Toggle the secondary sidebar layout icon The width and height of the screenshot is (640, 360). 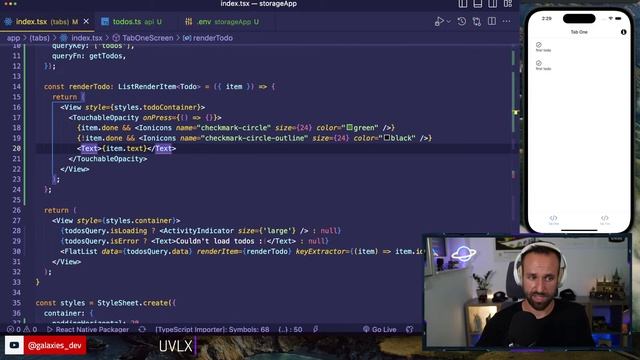(493, 4)
